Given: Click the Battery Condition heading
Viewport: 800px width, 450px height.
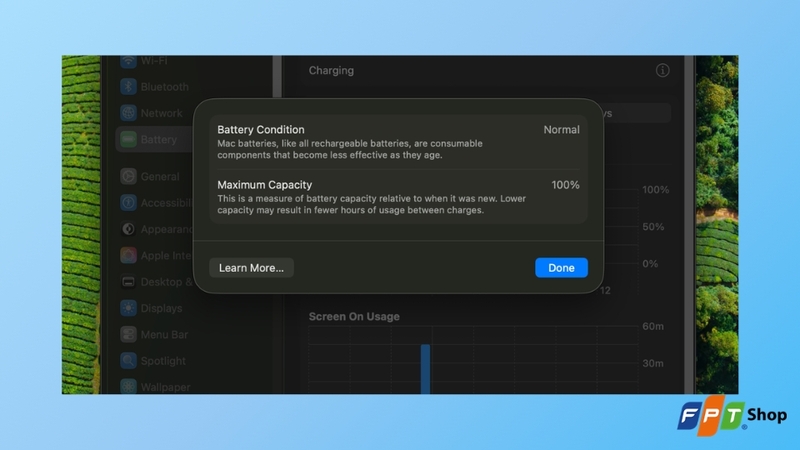Looking at the screenshot, I should (261, 130).
